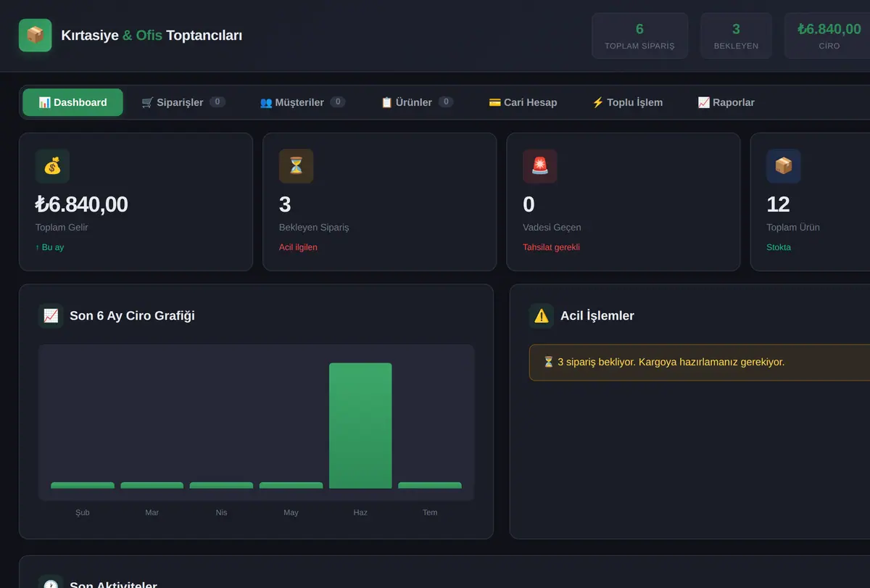Click the "Bekleyen Sipariş" label
The image size is (870, 588).
314,227
